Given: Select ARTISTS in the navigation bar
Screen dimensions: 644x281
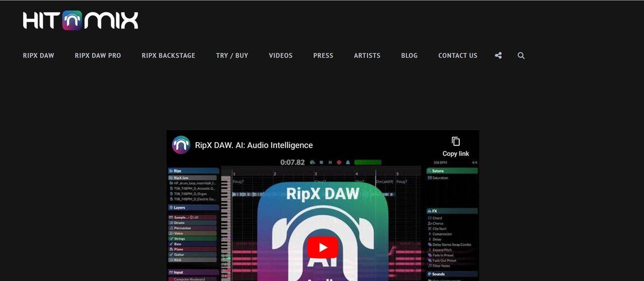Looking at the screenshot, I should pos(367,55).
